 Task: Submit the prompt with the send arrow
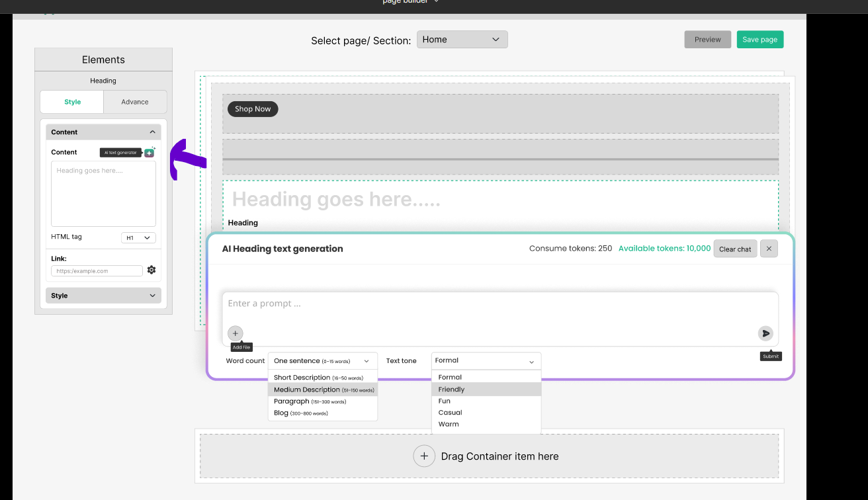pyautogui.click(x=765, y=333)
